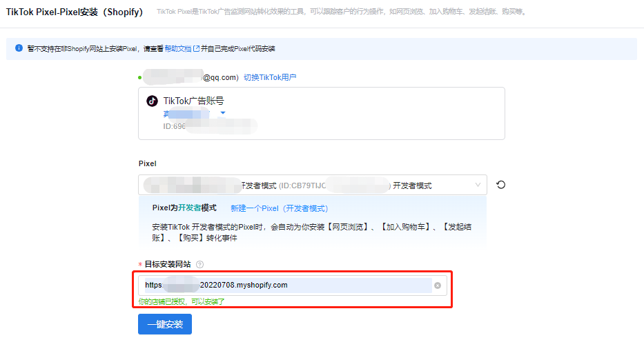644x351 pixels.
Task: Click the page title TikTok Pixel-Pixel安装（Shopify）
Action: pos(75,12)
